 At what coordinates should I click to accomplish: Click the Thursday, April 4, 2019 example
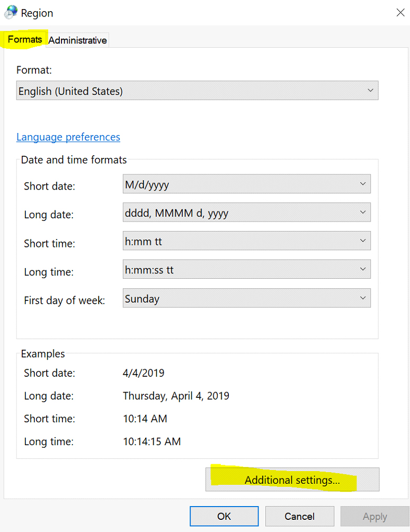click(176, 396)
